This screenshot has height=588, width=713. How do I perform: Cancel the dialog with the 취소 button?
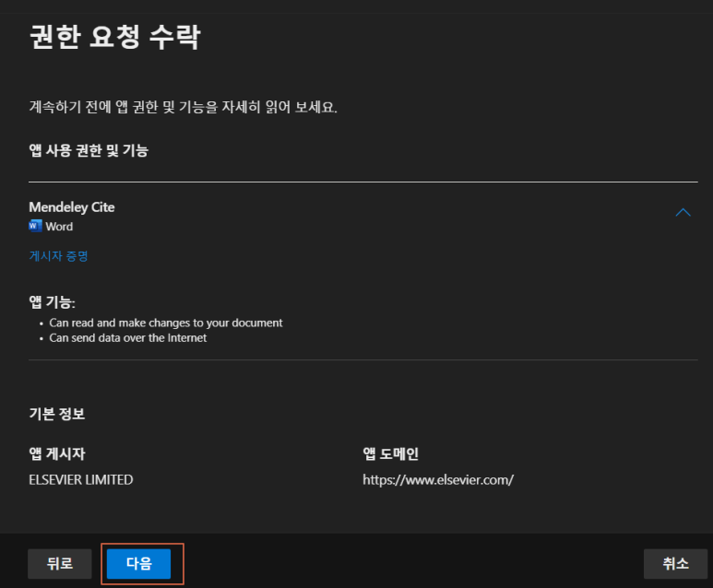(675, 563)
